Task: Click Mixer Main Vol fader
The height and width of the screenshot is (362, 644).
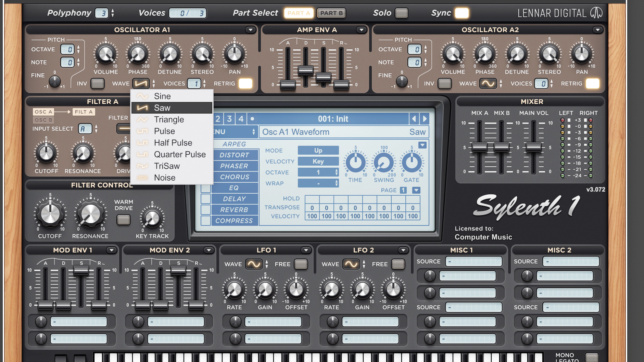Action: (533, 147)
